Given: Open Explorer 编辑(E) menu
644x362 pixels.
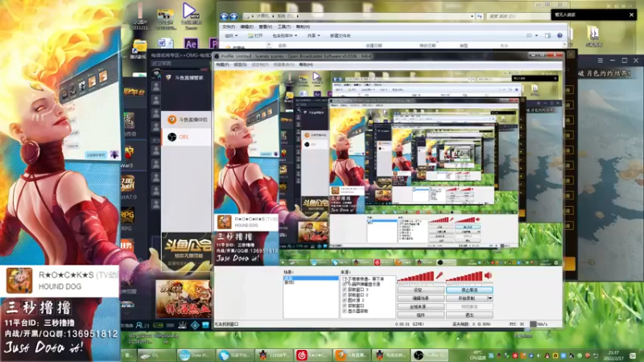Looking at the screenshot, I should 246,27.
